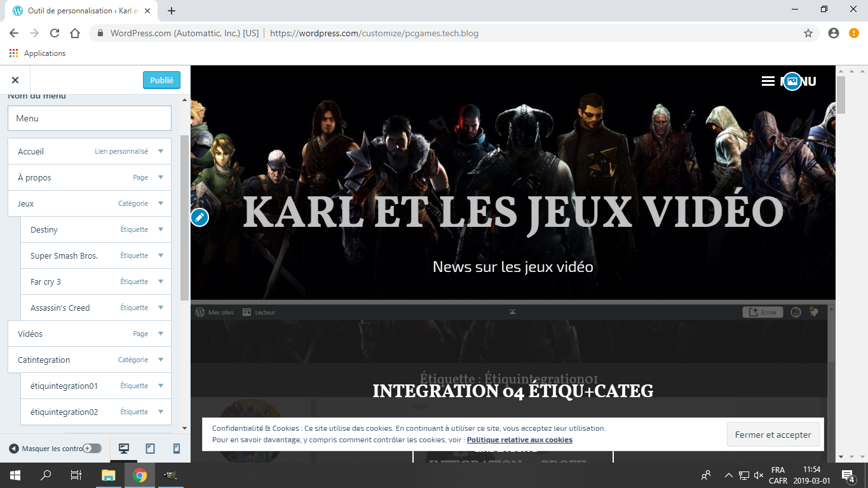Expand the Vidéos page menu item
Image resolution: width=868 pixels, height=488 pixels.
160,334
